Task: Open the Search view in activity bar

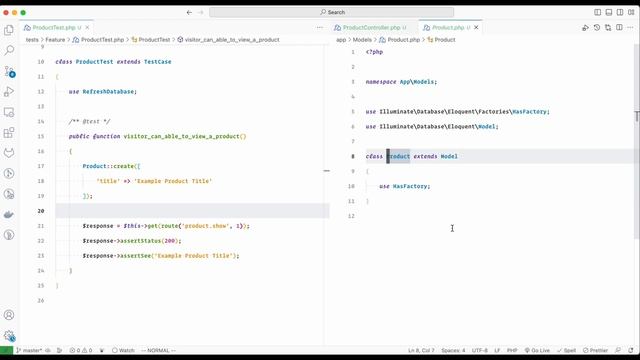Action: (x=9, y=50)
